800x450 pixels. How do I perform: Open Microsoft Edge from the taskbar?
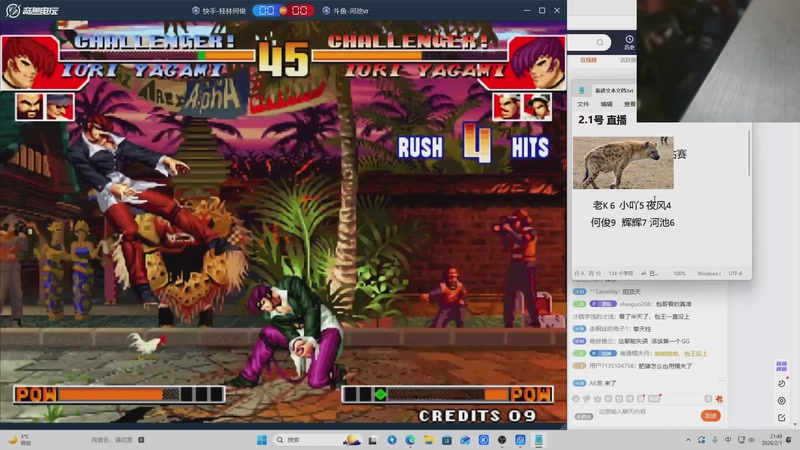coord(410,440)
